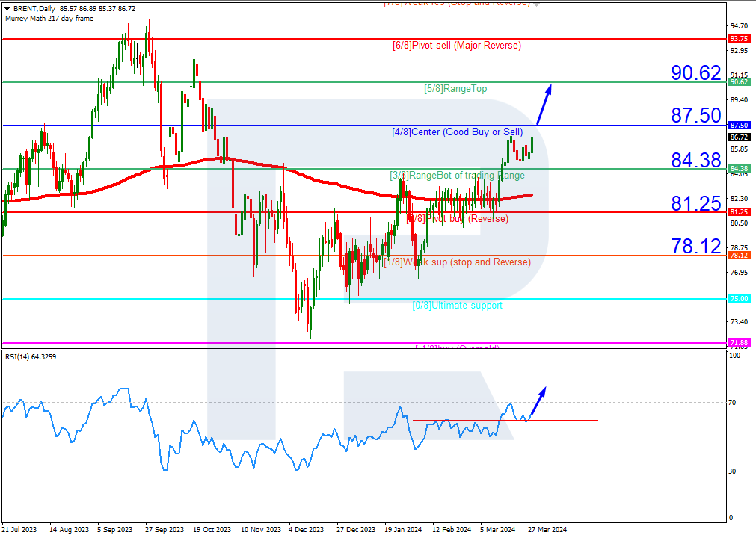
Task: Click the Murrey Math 217 day frame label
Action: point(49,18)
